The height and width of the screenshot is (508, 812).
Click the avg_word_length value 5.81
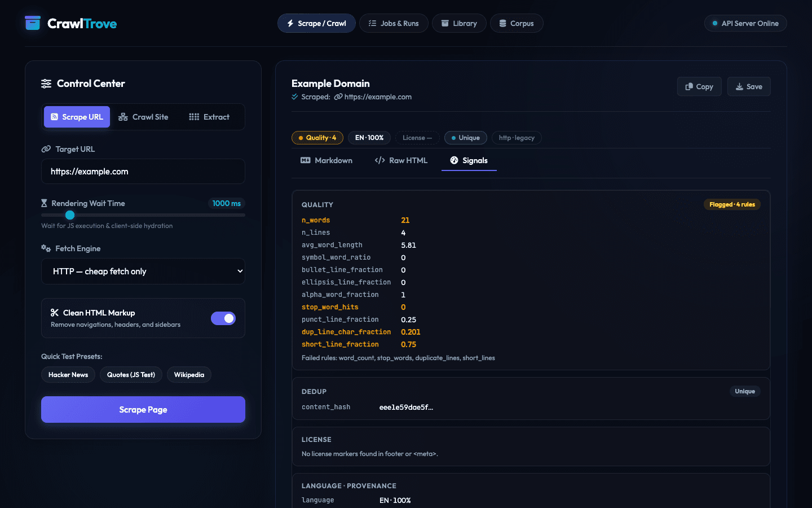coord(409,245)
